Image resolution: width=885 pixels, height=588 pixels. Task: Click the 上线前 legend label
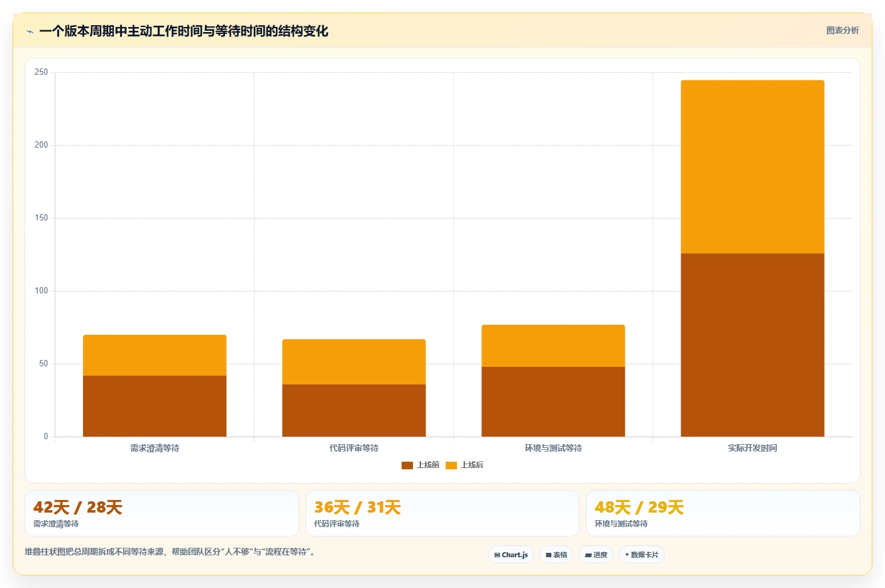pos(428,465)
